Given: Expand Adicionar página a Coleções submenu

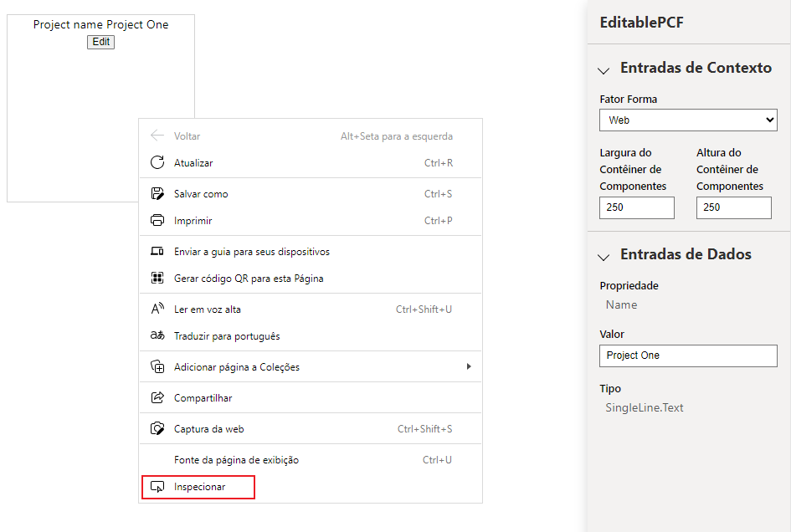Looking at the screenshot, I should pos(311,366).
